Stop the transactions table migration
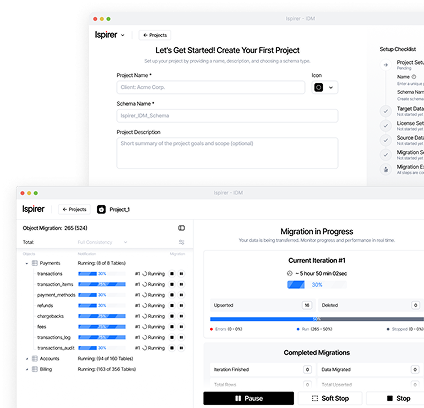 point(172,274)
